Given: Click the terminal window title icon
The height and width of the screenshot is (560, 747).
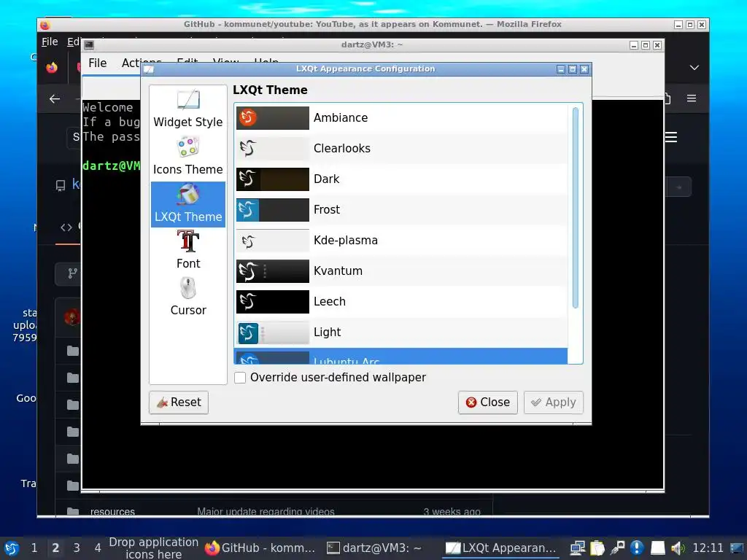Looking at the screenshot, I should coord(89,44).
